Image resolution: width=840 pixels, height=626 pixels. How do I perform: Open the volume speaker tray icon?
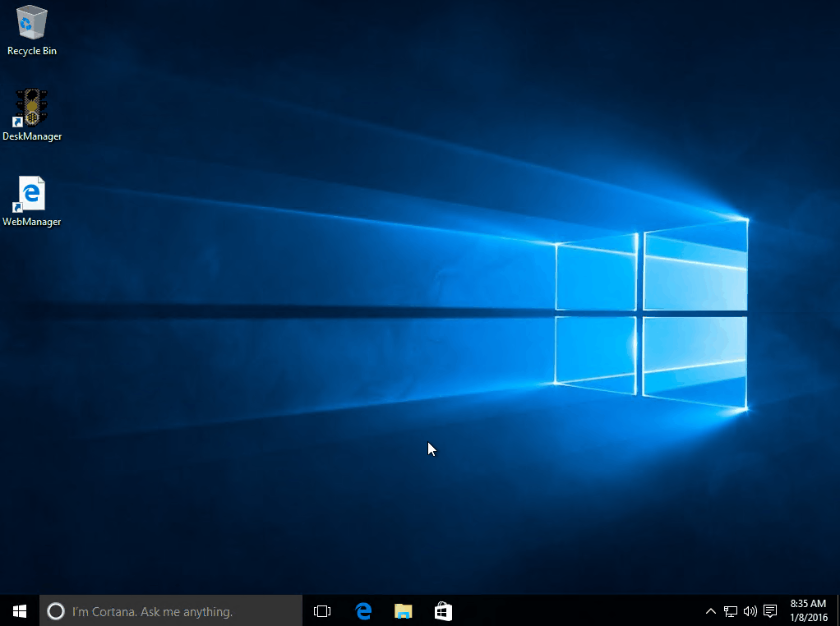[750, 611]
